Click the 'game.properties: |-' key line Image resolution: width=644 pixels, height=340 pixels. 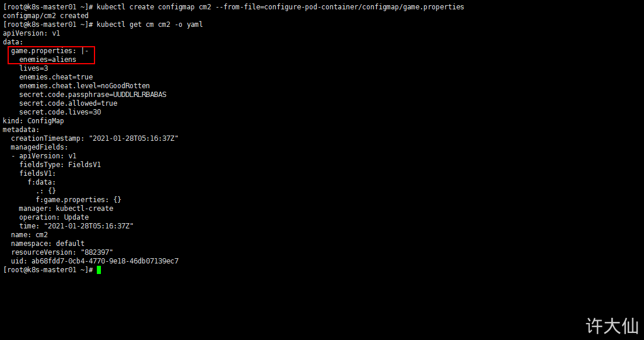pyautogui.click(x=50, y=51)
